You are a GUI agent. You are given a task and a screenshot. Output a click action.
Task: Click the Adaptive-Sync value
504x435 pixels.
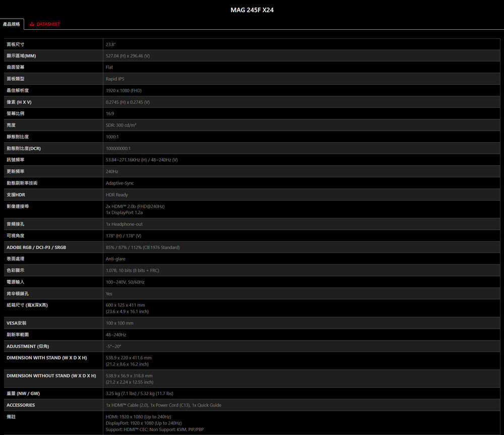coord(119,183)
